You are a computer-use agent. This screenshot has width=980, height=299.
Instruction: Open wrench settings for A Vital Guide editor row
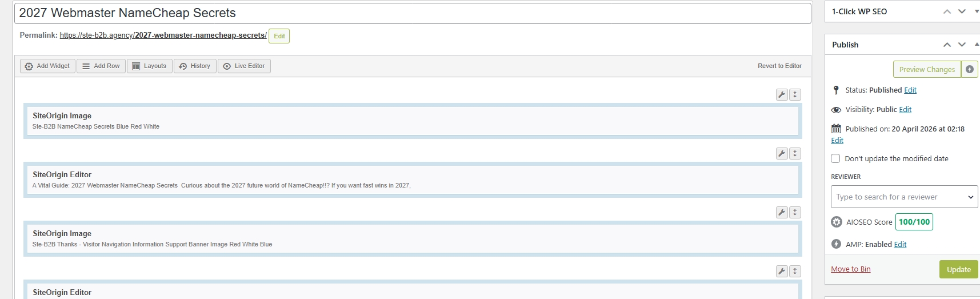(782, 153)
